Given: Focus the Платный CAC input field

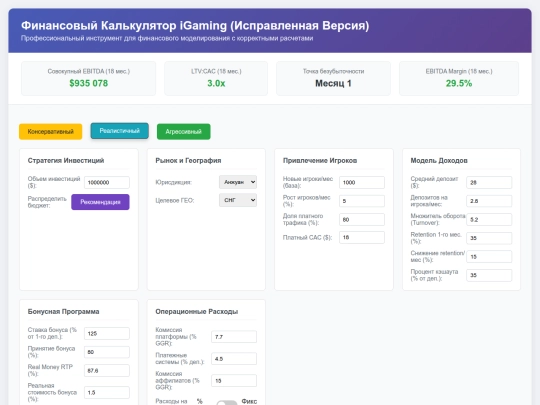Looking at the screenshot, I should point(362,237).
